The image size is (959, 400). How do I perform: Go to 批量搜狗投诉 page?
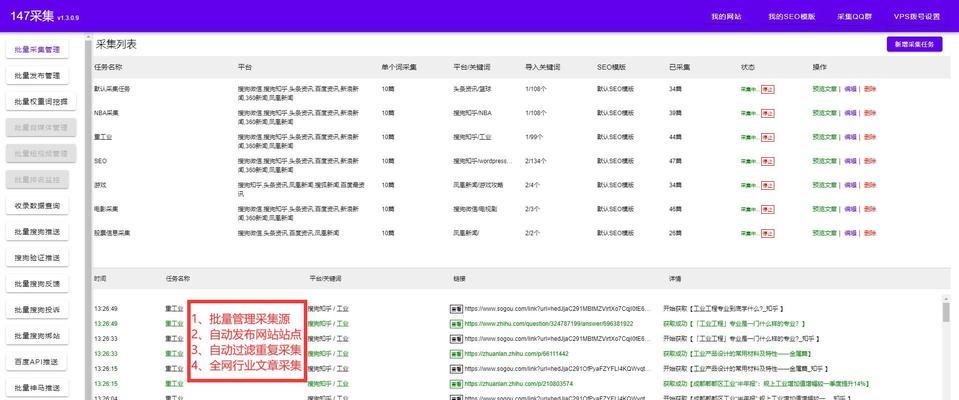37,310
